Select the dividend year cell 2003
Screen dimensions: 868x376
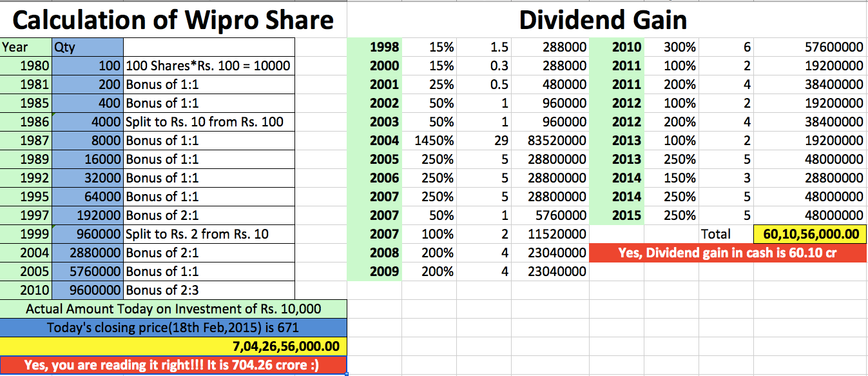[374, 122]
